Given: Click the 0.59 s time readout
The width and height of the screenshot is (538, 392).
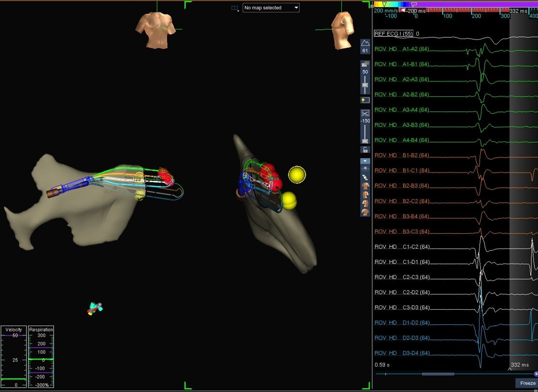Looking at the screenshot, I should click(x=382, y=364).
